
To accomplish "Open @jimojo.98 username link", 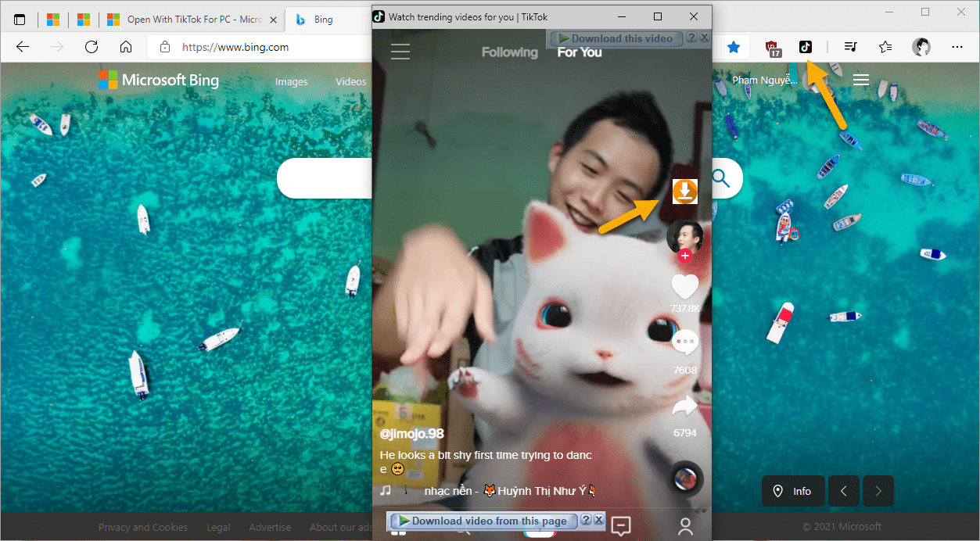I will pos(412,434).
